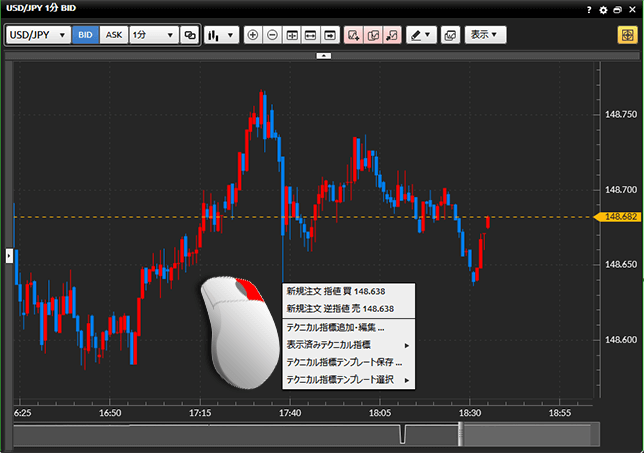The width and height of the screenshot is (644, 453).
Task: Click the 17:40 time axis label
Action: [290, 413]
